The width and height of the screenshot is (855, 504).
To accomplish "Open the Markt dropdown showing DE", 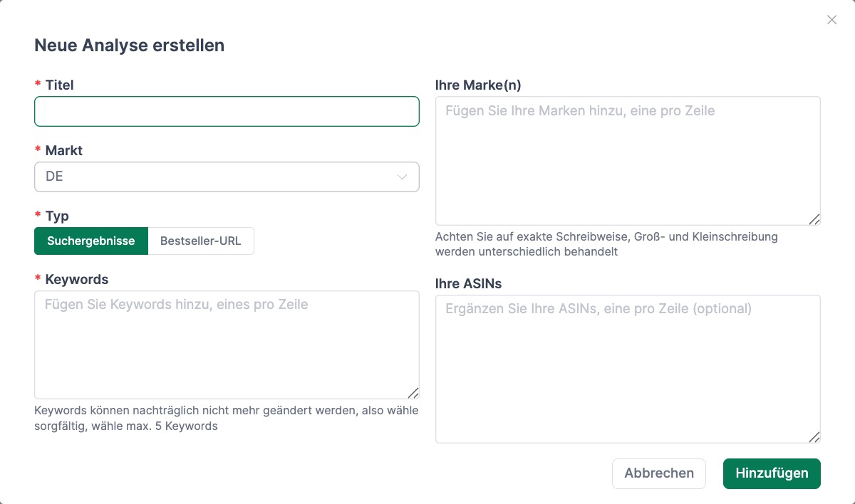I will tap(227, 177).
